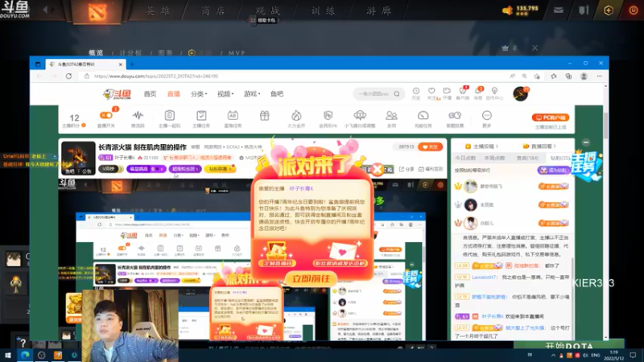
Task: Click the streamer room avatar thumbnail
Action: pyautogui.click(x=78, y=158)
